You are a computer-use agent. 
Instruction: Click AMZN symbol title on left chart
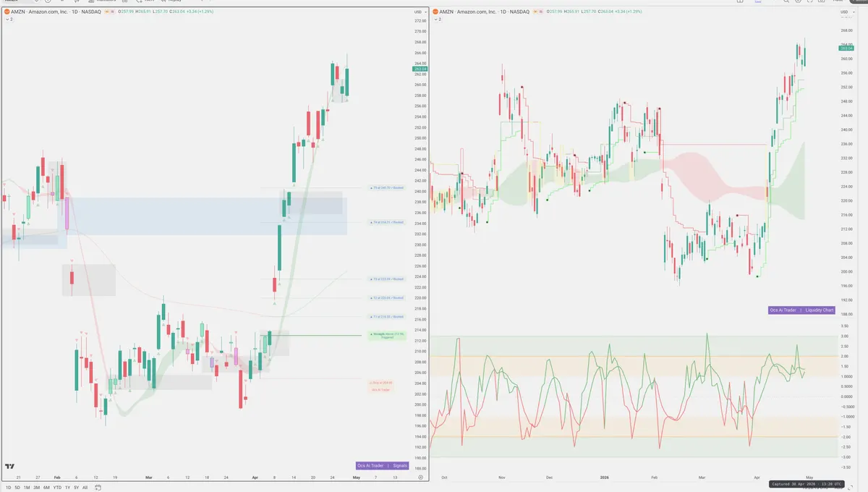(55, 12)
